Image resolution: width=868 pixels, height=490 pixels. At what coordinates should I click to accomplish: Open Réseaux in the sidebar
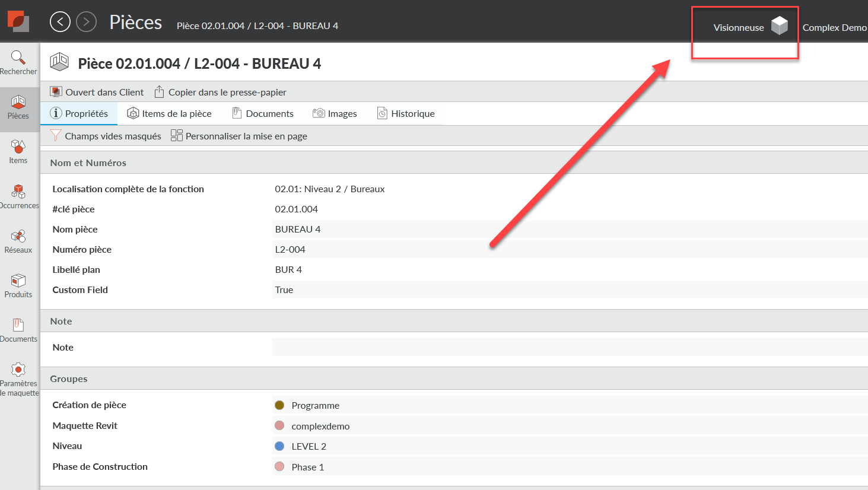pyautogui.click(x=18, y=241)
